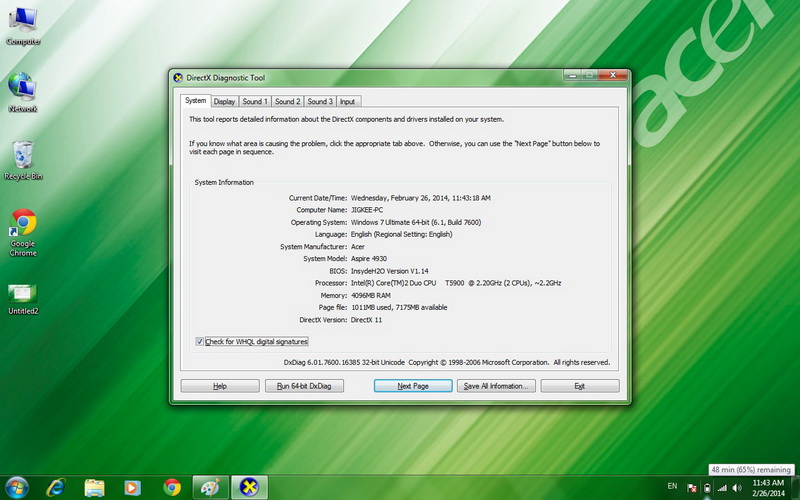Viewport: 800px width, 500px height.
Task: Open Windows Media Player from taskbar
Action: pos(133,487)
